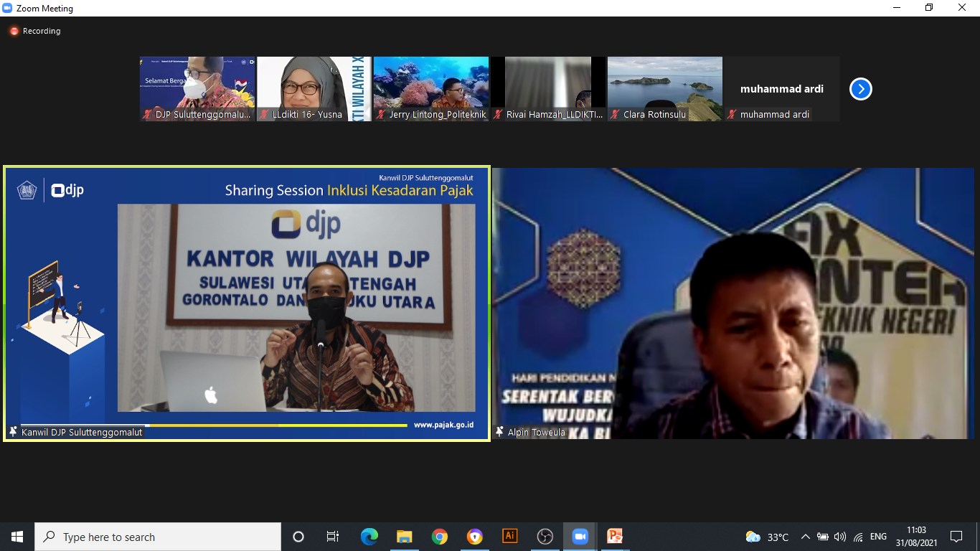Screen dimensions: 980x551
Task: Show next participants with blue arrow
Action: tap(860, 89)
